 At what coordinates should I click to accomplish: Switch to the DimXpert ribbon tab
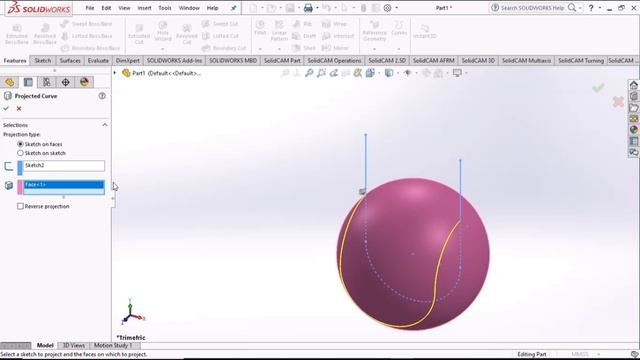(x=127, y=60)
